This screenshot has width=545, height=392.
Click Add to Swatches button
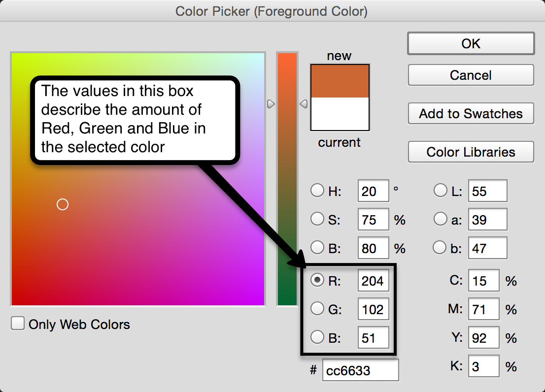point(471,114)
